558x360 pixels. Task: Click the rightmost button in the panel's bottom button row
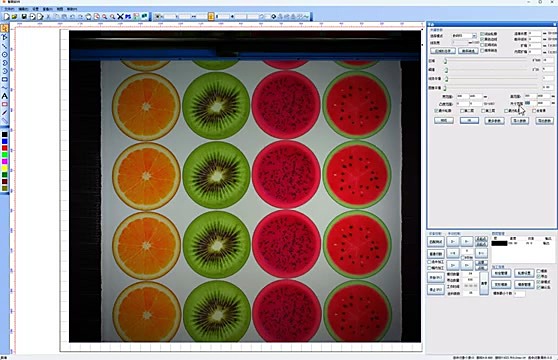coord(544,121)
